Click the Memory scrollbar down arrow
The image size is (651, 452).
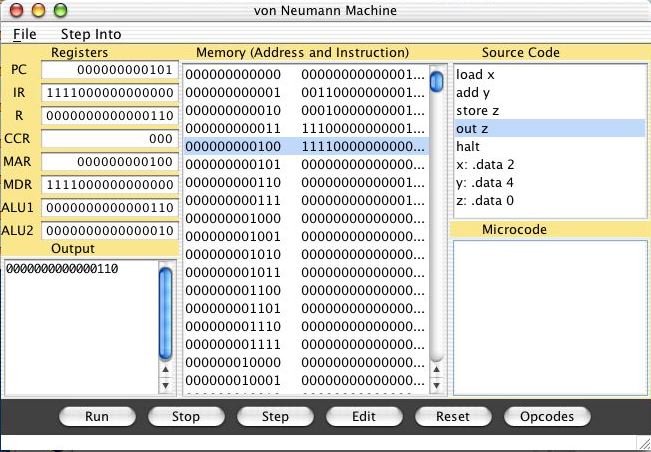point(437,384)
